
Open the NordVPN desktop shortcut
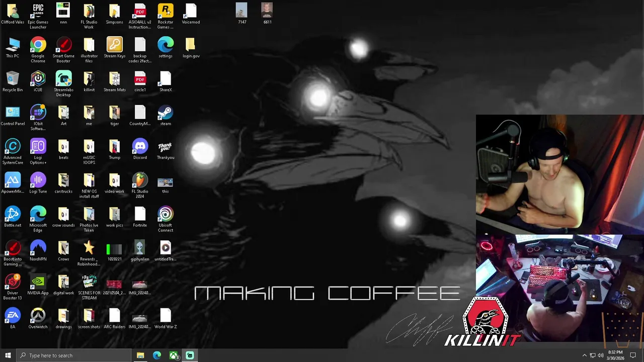[x=38, y=250]
